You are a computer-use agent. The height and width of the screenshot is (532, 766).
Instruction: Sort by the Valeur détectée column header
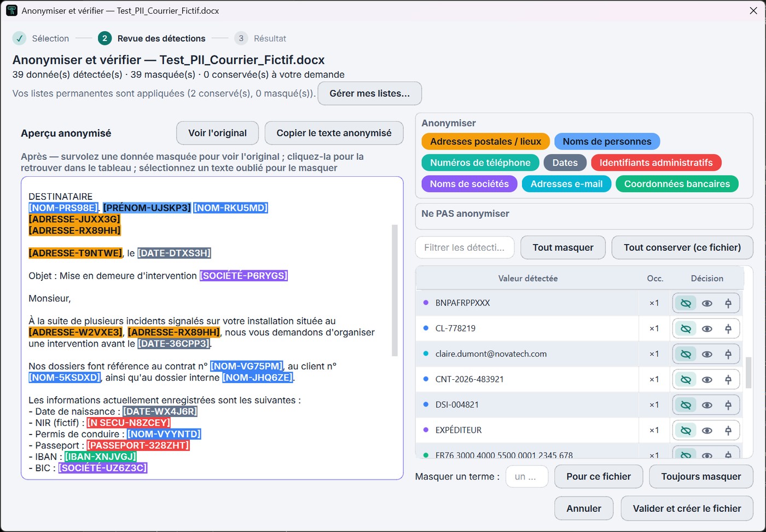pos(527,279)
